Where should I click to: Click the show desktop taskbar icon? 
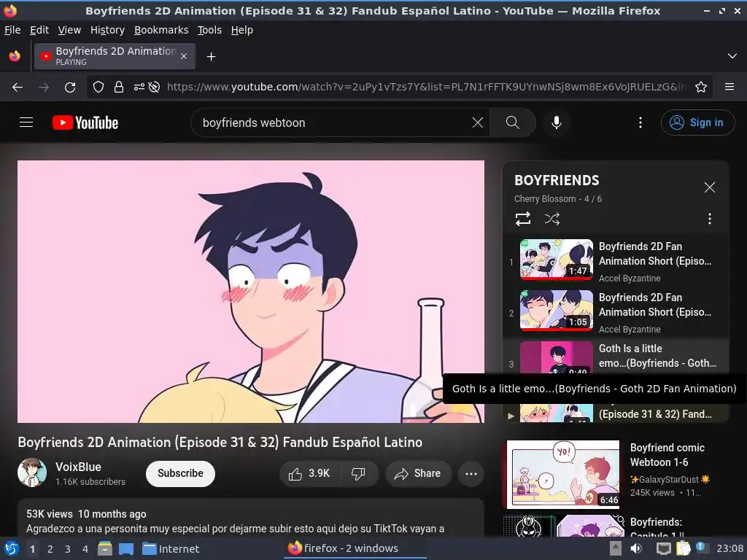(126, 548)
